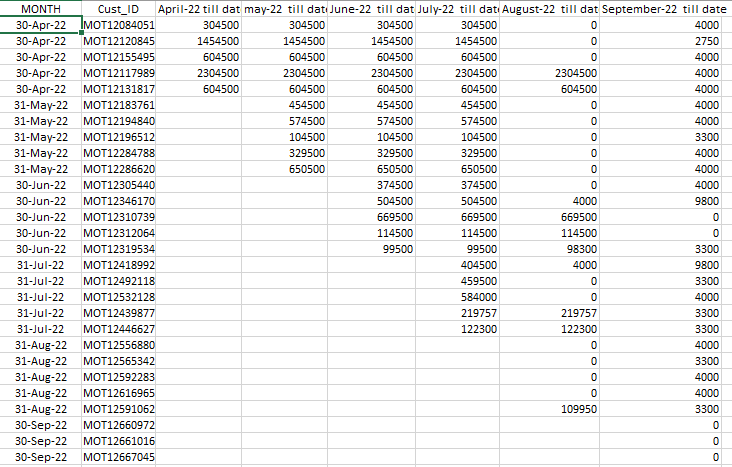Select the Cust_ID header cell
The height and width of the screenshot is (467, 732).
pos(119,8)
